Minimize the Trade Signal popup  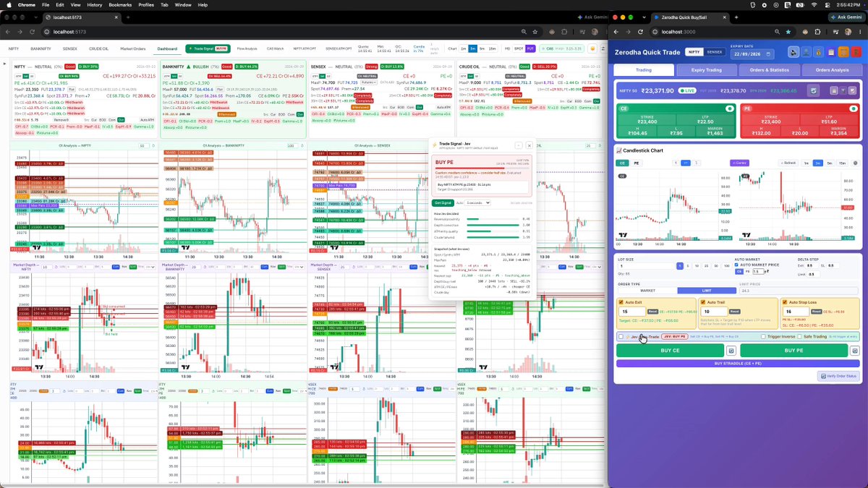pyautogui.click(x=519, y=145)
